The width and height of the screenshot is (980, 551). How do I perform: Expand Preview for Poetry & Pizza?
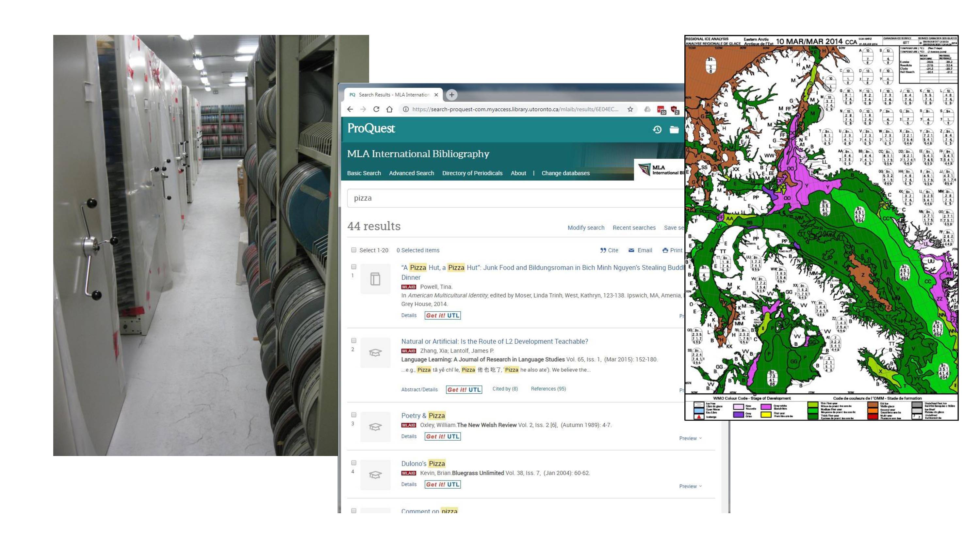(691, 438)
